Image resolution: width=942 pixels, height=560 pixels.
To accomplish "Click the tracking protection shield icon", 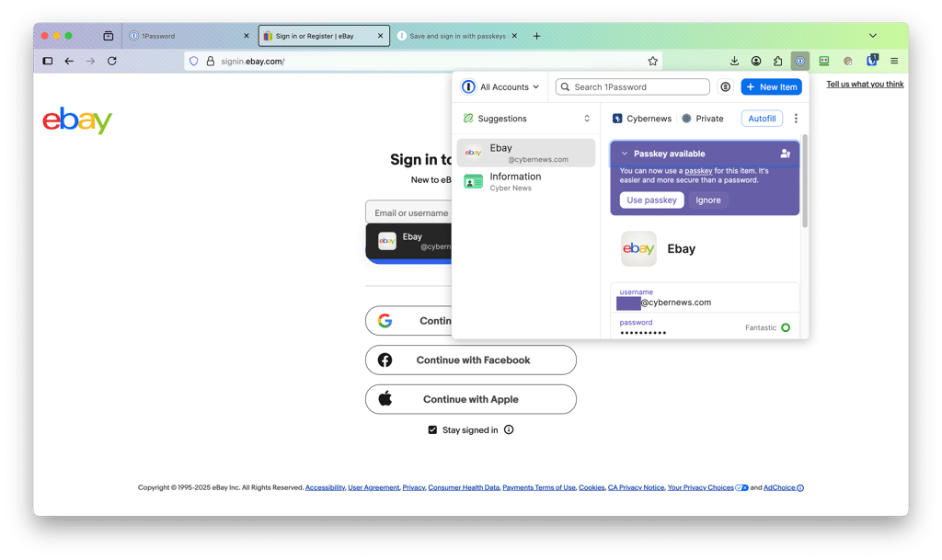I will pyautogui.click(x=193, y=61).
